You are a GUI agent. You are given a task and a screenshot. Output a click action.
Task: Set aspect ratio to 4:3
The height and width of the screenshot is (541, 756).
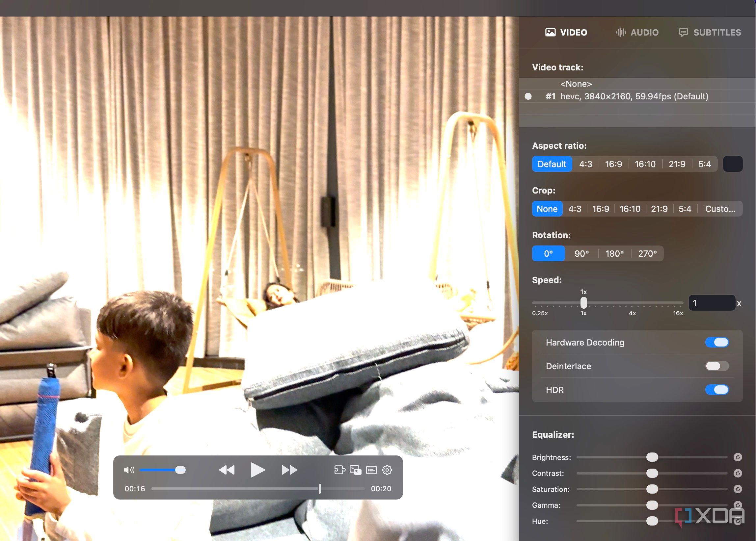pyautogui.click(x=586, y=164)
